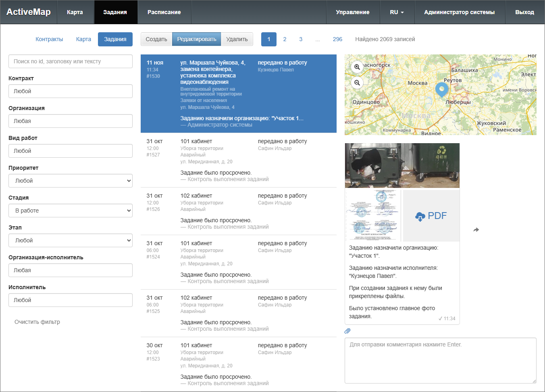The image size is (545, 392).
Task: Open the Стадия dropdown
Action: 71,211
